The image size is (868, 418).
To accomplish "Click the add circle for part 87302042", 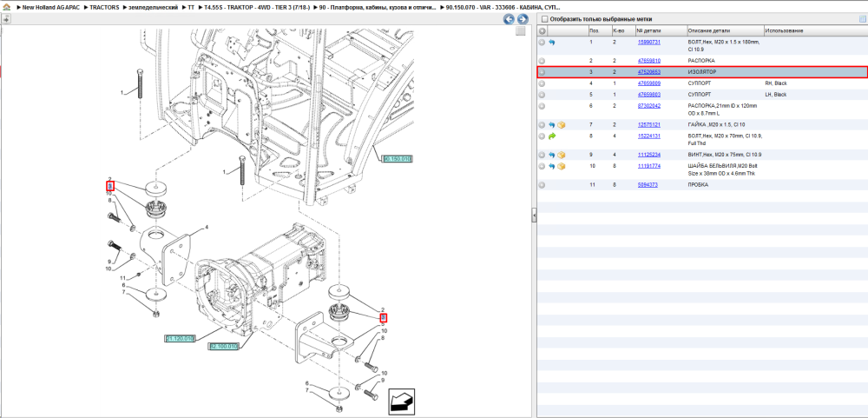I will [x=542, y=106].
